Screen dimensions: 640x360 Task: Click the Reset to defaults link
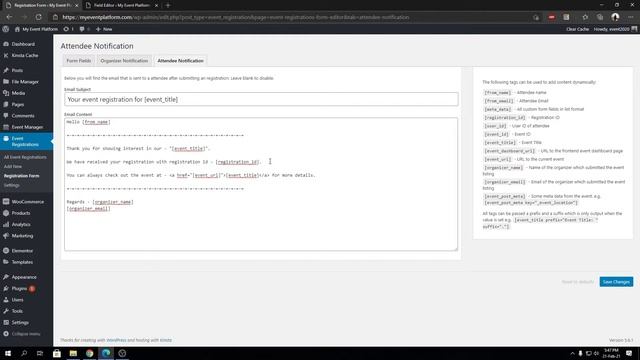click(x=578, y=282)
